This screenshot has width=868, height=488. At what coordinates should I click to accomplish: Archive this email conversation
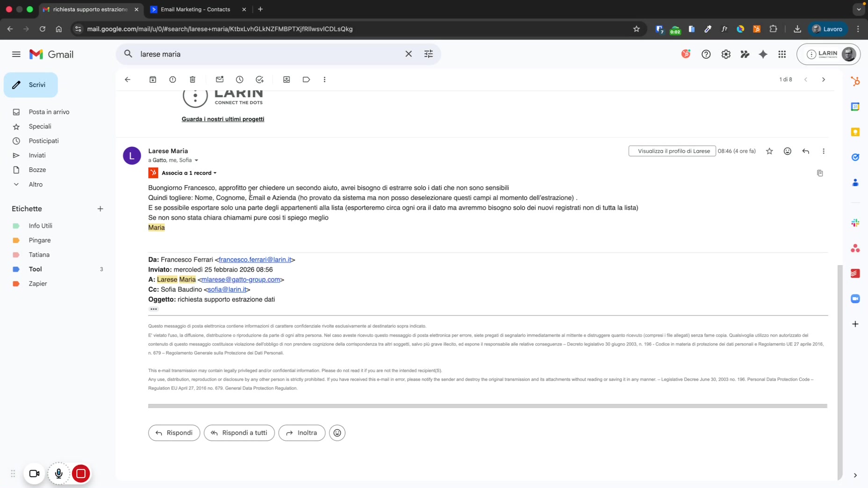click(x=152, y=79)
